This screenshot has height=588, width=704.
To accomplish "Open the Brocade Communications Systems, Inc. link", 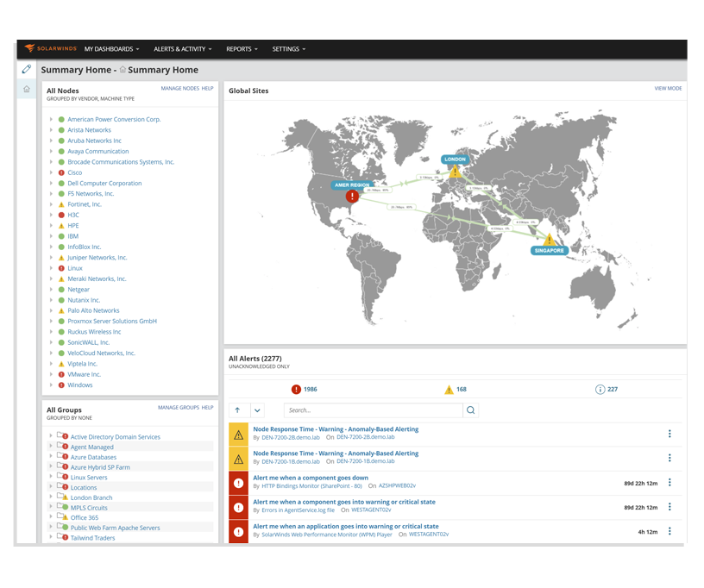I will point(121,162).
